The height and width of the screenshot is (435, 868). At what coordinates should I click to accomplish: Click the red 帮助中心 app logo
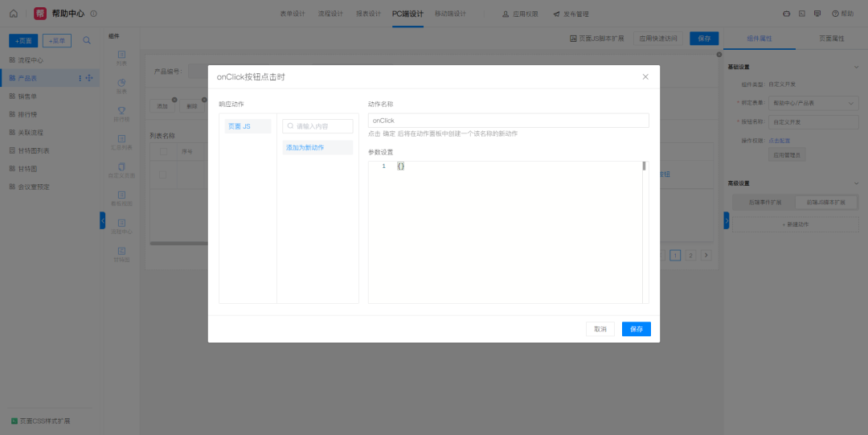point(40,14)
